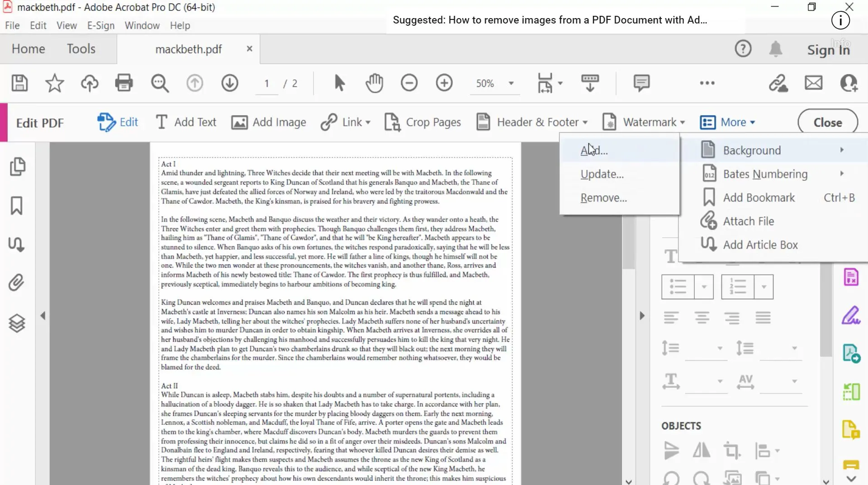The width and height of the screenshot is (868, 485).
Task: Open the View menu
Action: click(x=66, y=25)
